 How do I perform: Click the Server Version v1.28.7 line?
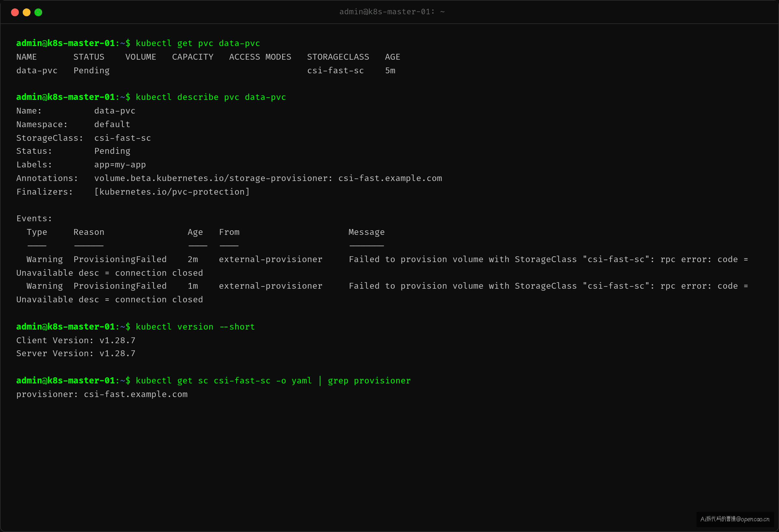(76, 354)
